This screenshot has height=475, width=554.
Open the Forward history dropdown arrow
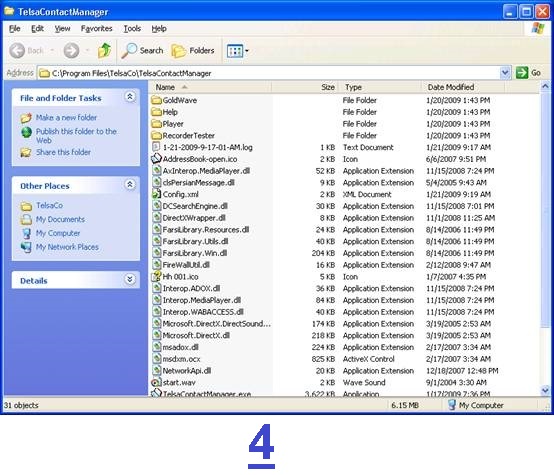87,51
